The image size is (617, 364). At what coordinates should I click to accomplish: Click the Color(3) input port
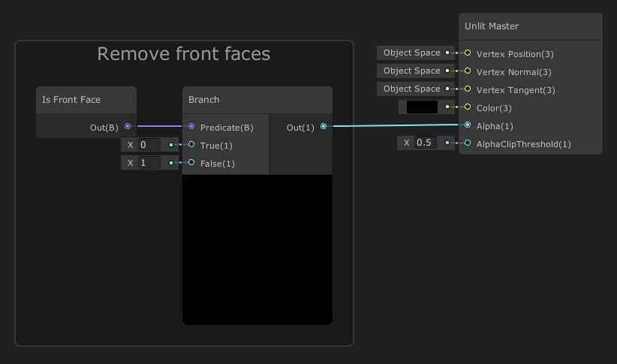click(468, 107)
